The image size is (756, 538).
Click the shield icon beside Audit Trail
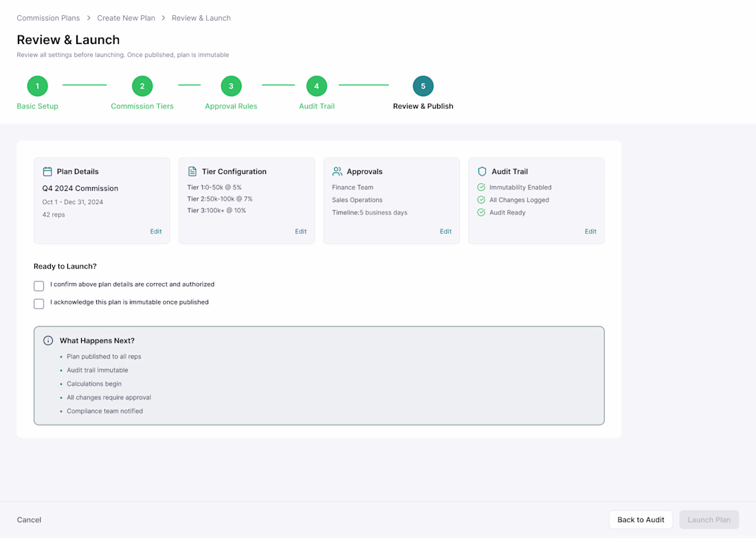click(x=482, y=171)
